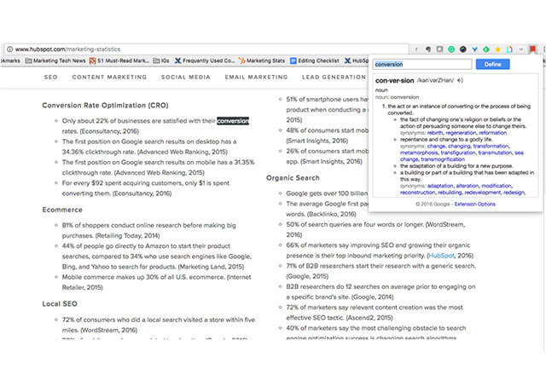Click the synonym link 'regeneration'
546x392 pixels.
(x=462, y=133)
